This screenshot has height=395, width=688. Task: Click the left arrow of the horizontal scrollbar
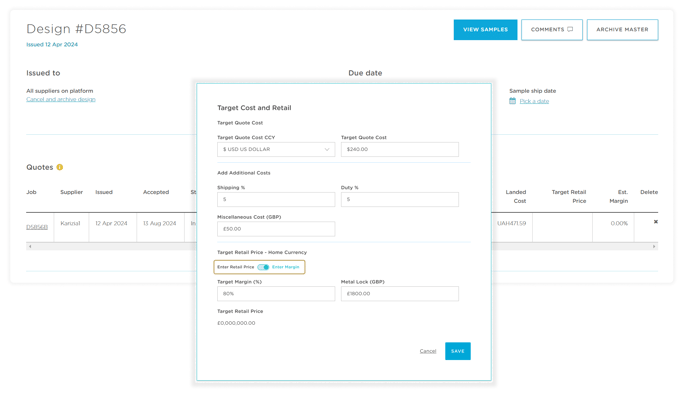pyautogui.click(x=30, y=247)
